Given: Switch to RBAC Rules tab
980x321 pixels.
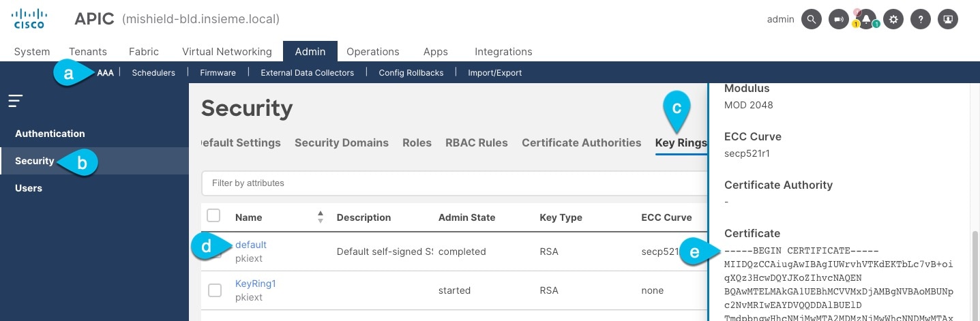Looking at the screenshot, I should click(x=477, y=142).
